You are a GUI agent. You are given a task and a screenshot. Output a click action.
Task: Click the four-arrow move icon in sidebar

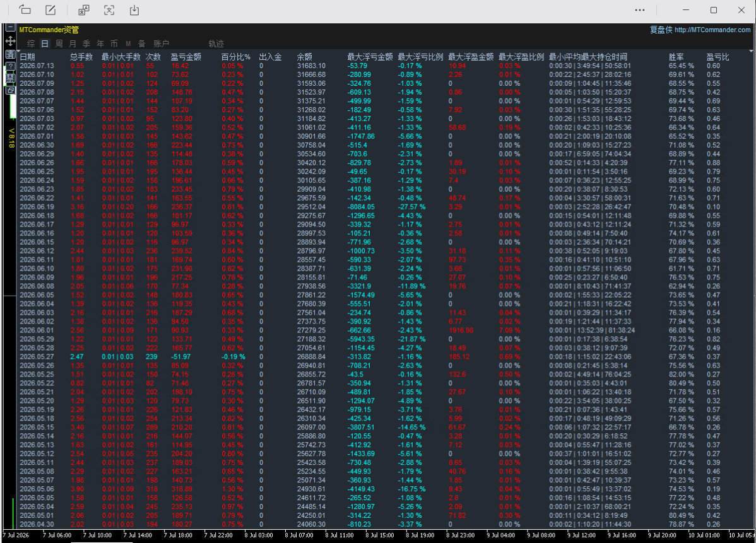pos(10,41)
